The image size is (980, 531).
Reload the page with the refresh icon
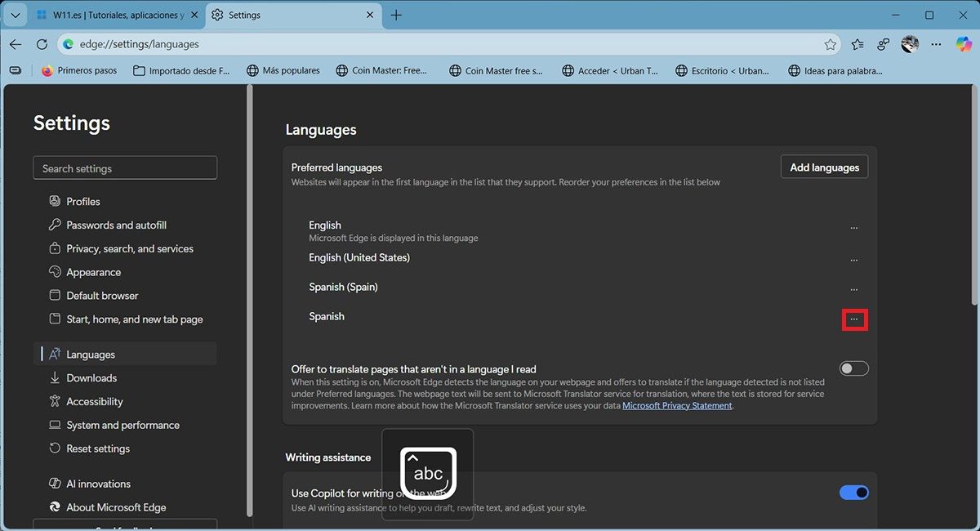(x=42, y=44)
